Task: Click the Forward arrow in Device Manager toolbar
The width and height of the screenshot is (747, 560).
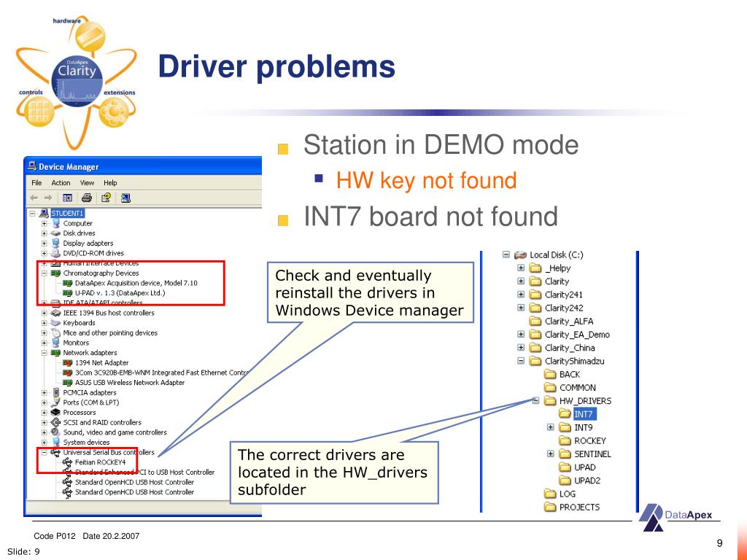Action: pyautogui.click(x=48, y=198)
